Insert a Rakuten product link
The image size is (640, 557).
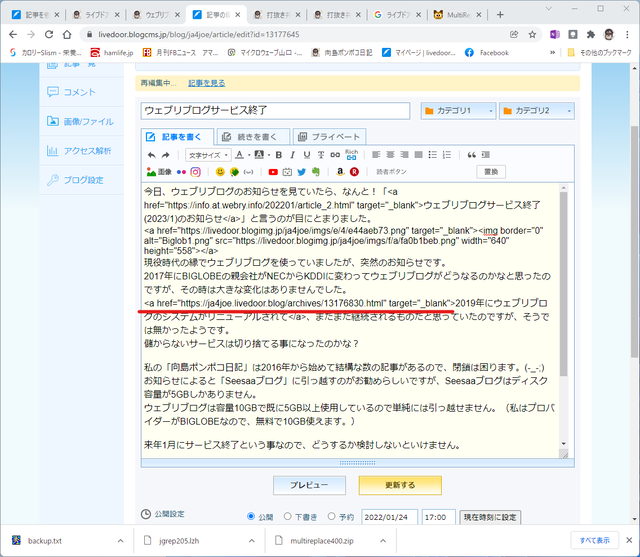pos(354,172)
